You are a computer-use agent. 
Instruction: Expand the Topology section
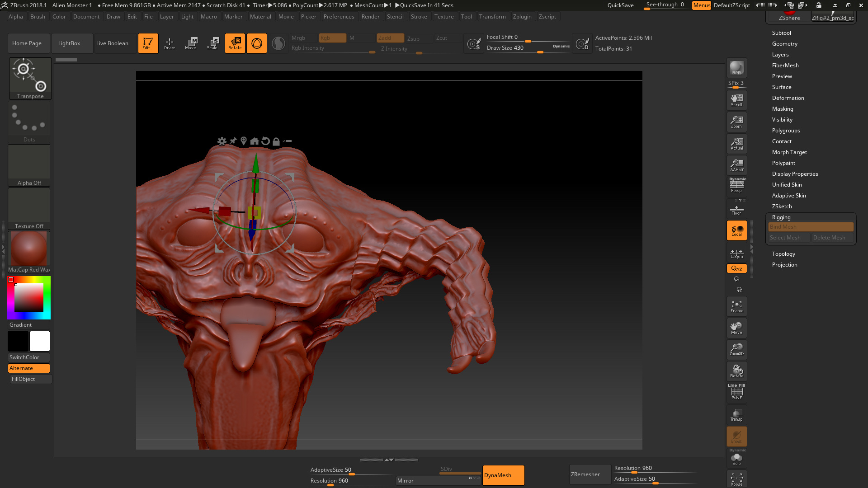click(x=783, y=254)
